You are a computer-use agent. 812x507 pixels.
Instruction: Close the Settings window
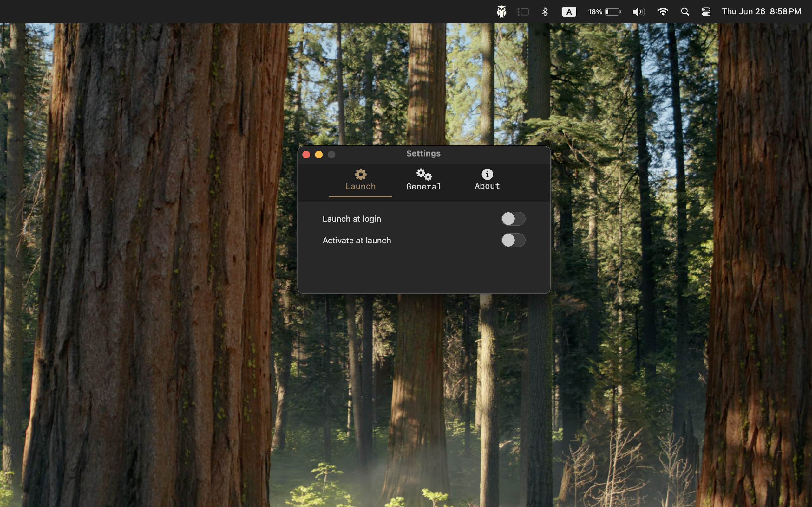[x=306, y=155]
